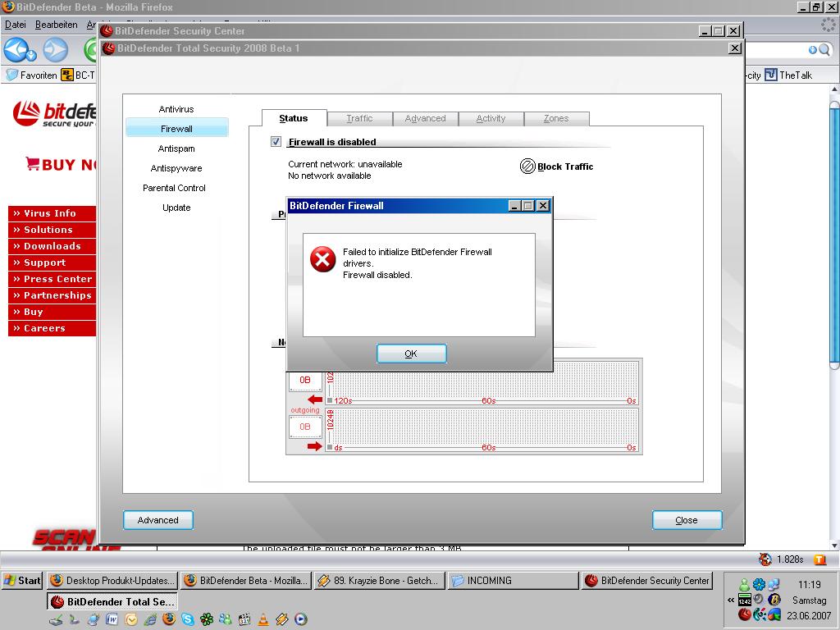Click the red outgoing traffic arrow
Image resolution: width=840 pixels, height=630 pixels.
pyautogui.click(x=315, y=446)
